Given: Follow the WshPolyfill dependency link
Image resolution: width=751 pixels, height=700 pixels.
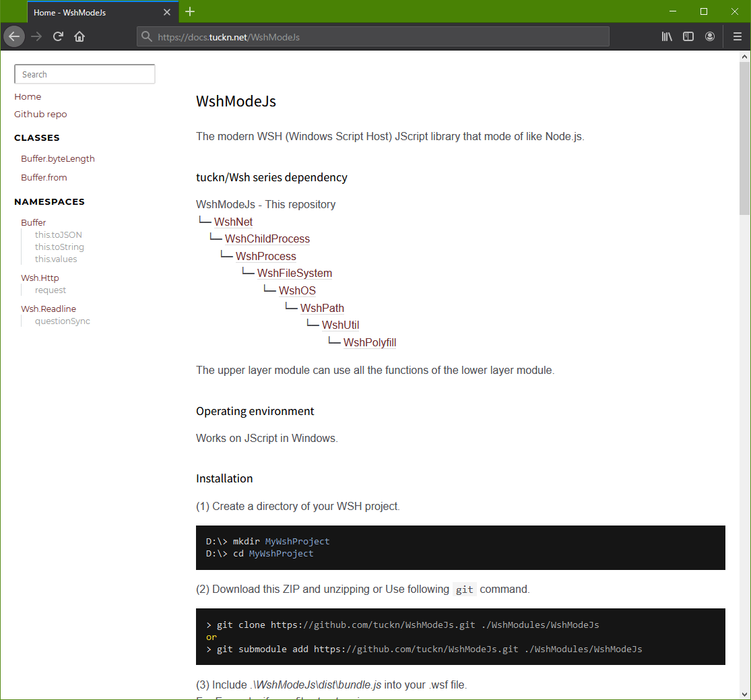Looking at the screenshot, I should coord(370,342).
